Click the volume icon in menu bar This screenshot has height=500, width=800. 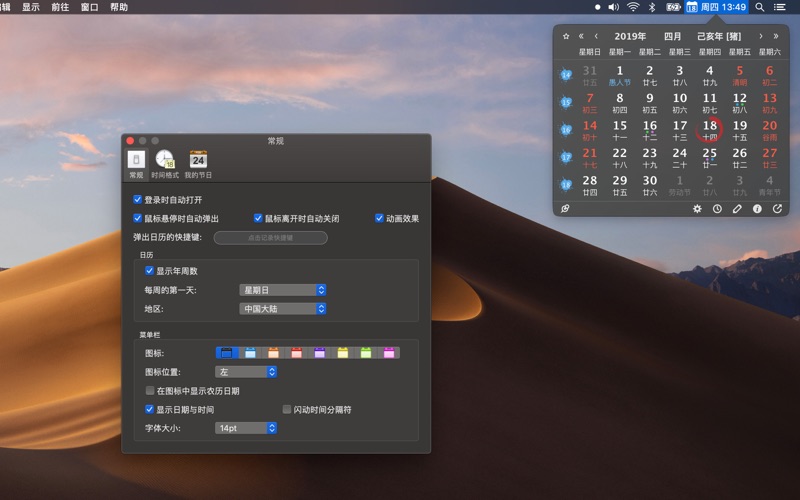point(613,7)
